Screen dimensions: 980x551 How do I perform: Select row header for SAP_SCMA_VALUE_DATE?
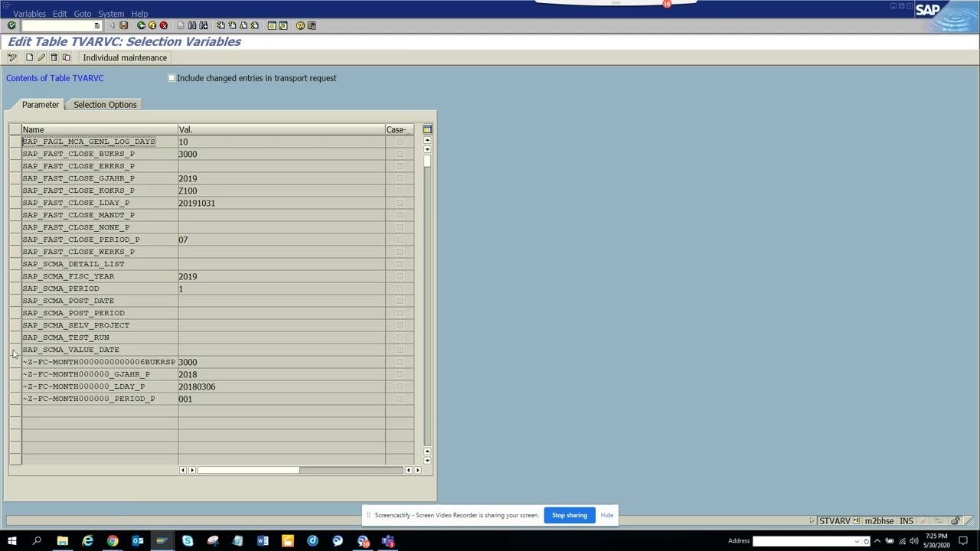point(15,350)
